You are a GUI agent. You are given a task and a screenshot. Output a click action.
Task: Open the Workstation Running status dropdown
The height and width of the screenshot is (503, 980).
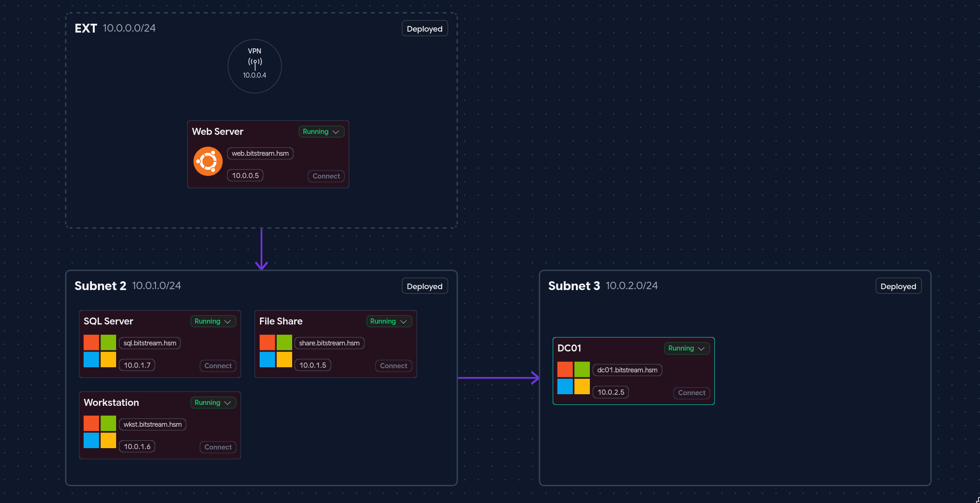tap(213, 403)
